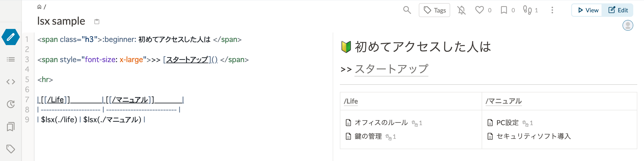Open bookmarks icon in left sidebar

pyautogui.click(x=11, y=127)
